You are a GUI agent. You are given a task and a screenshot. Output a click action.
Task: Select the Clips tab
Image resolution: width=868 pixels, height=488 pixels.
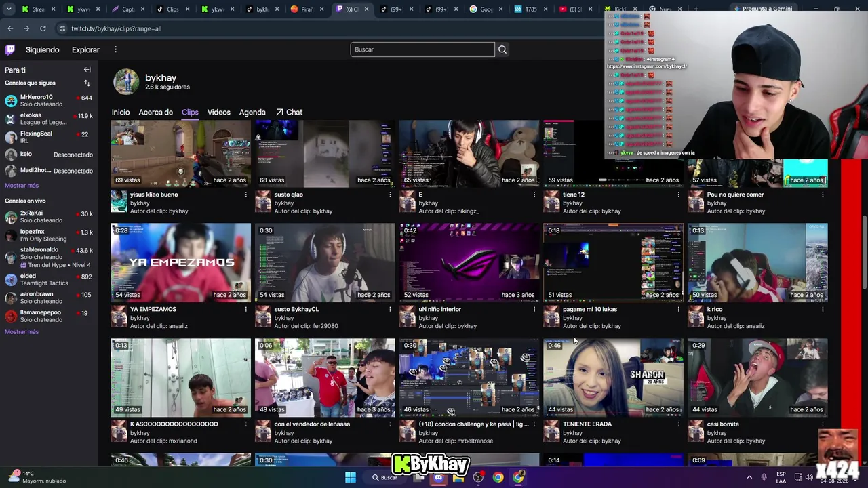click(x=190, y=113)
